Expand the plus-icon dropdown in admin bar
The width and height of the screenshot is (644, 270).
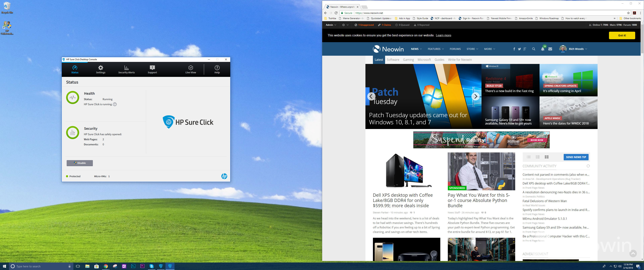[x=345, y=25]
